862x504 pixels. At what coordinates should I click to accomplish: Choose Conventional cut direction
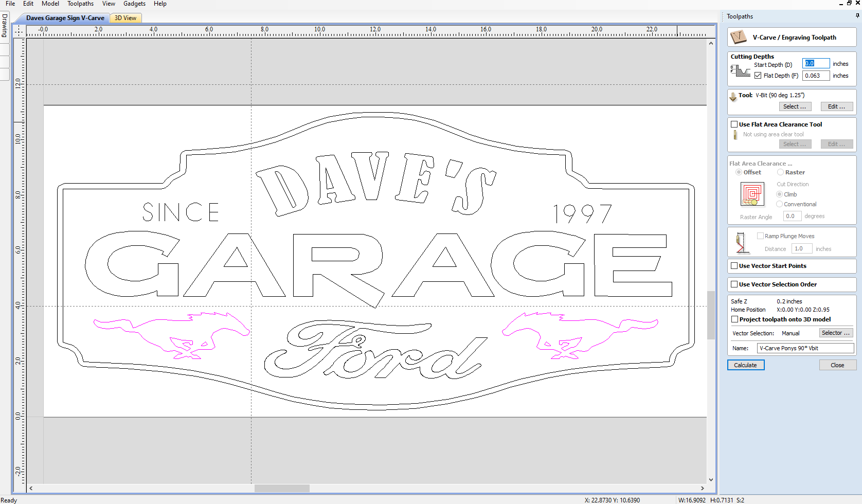779,204
